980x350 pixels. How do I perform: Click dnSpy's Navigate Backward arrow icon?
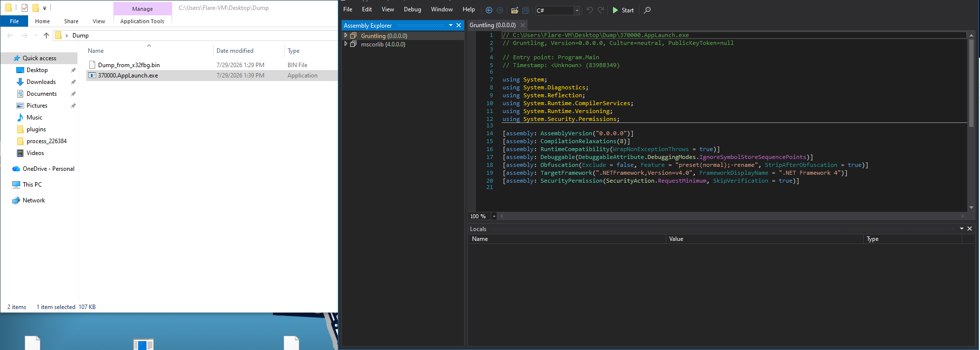point(489,10)
